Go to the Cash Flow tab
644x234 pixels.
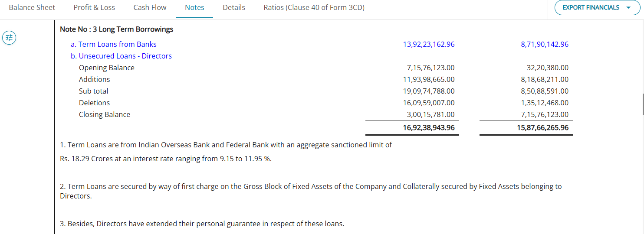click(150, 7)
